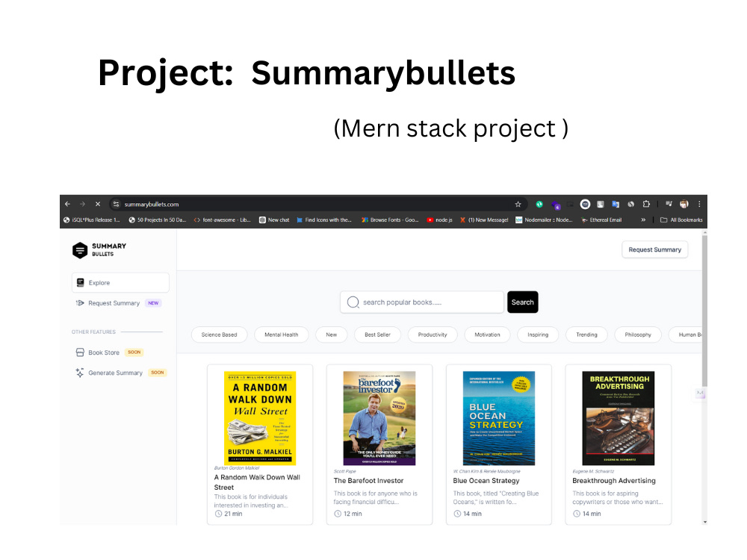This screenshot has width=747, height=560.
Task: Select Explore in the sidebar
Action: (120, 282)
